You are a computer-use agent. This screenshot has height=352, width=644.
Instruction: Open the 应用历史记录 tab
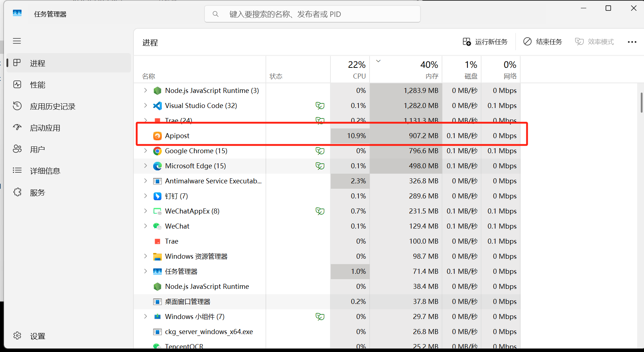click(x=69, y=106)
